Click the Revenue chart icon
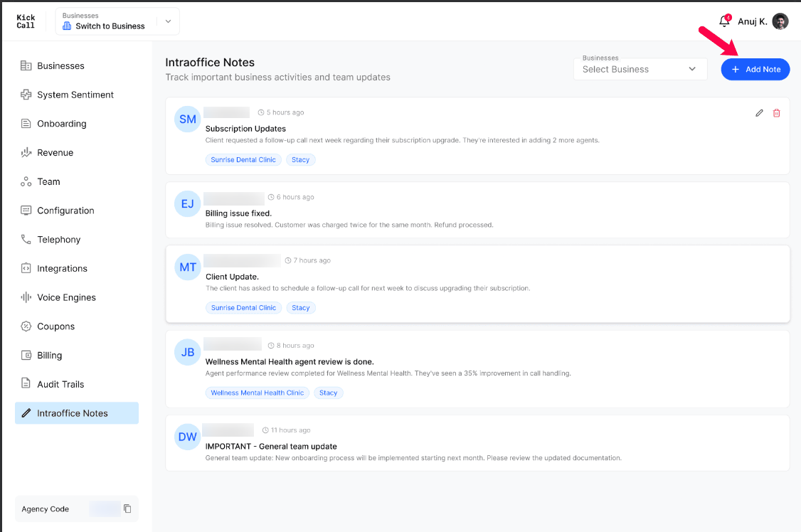 (26, 152)
